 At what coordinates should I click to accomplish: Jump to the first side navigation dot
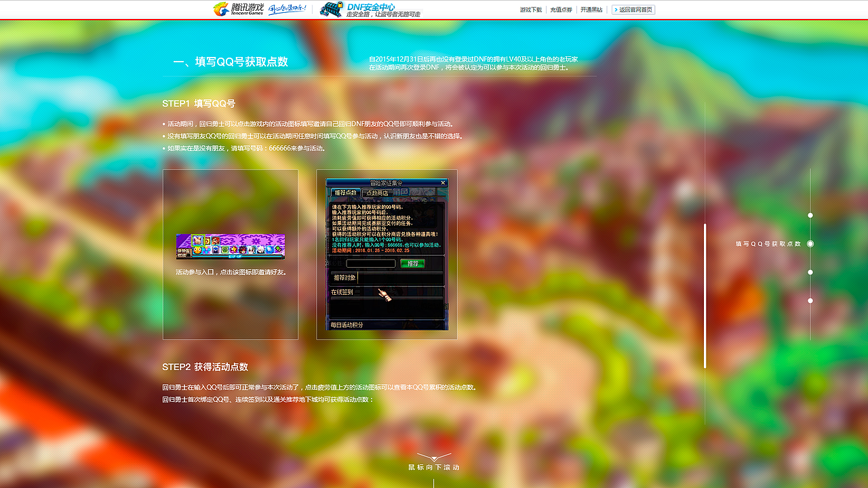coord(810,216)
